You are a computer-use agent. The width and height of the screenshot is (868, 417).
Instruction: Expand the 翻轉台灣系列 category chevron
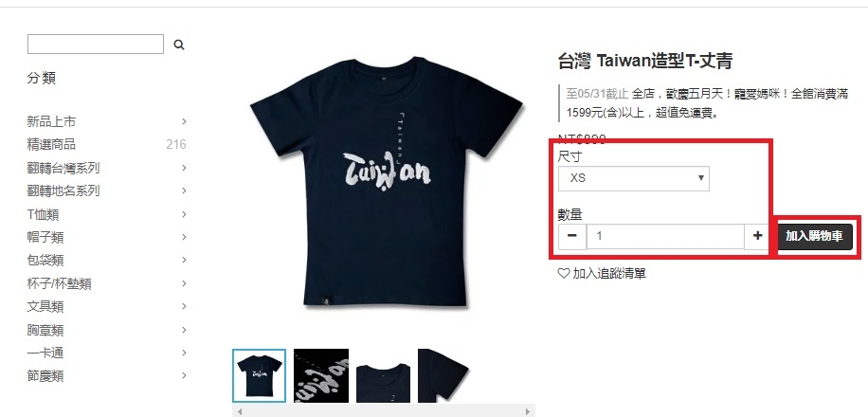coord(184,167)
